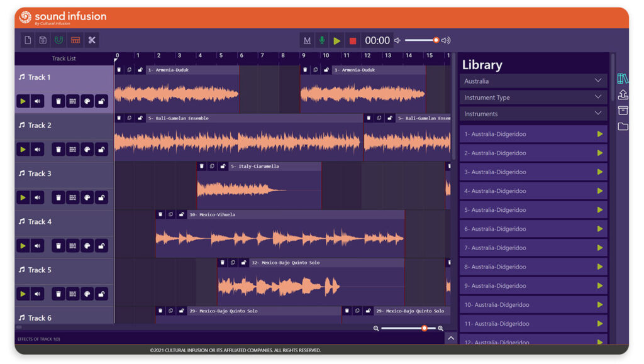Delete Track 1 using its trash icon
This screenshot has width=644, height=364.
[58, 101]
